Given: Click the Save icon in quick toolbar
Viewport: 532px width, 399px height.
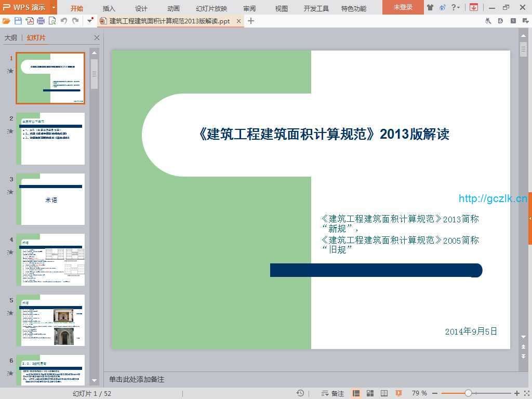Looking at the screenshot, I should point(18,21).
